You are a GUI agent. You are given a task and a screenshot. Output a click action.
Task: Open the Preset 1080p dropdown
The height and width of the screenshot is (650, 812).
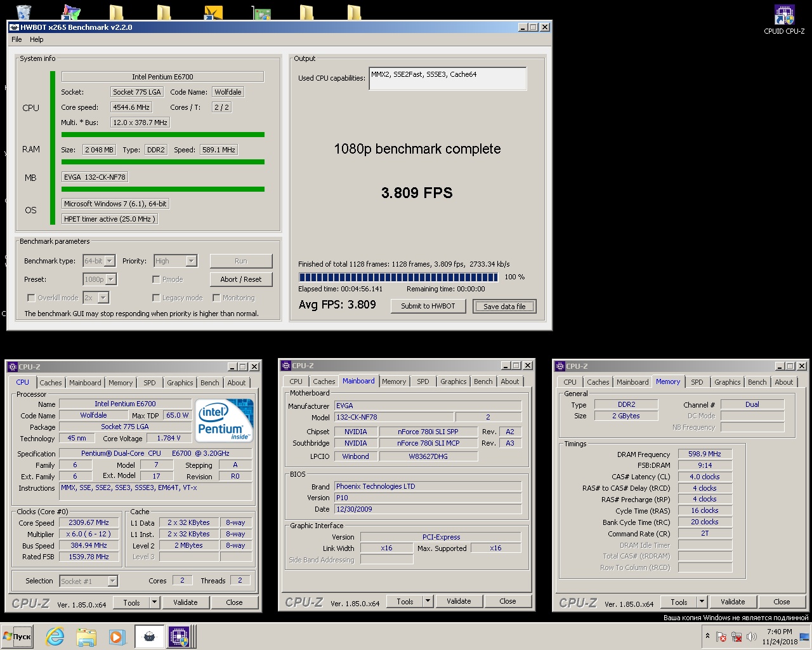click(111, 279)
